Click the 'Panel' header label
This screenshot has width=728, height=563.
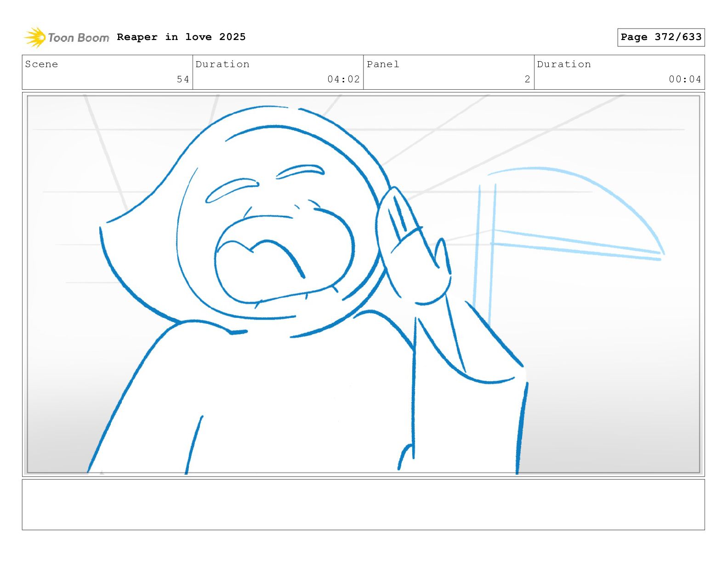click(x=383, y=64)
